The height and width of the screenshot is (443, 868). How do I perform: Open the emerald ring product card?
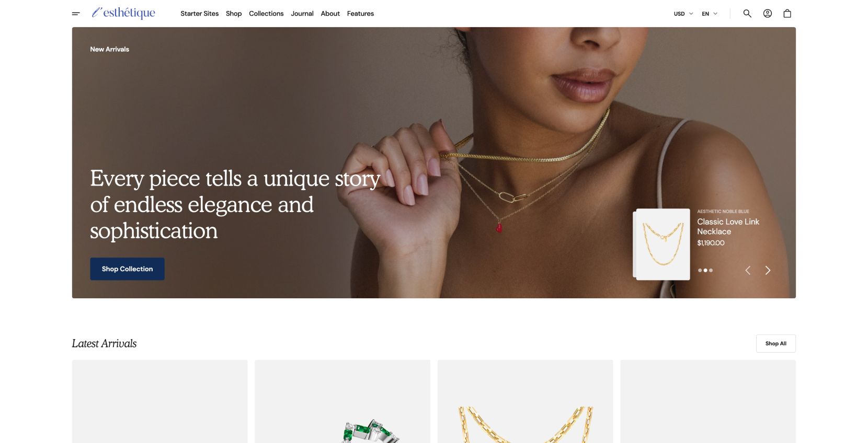tap(342, 401)
